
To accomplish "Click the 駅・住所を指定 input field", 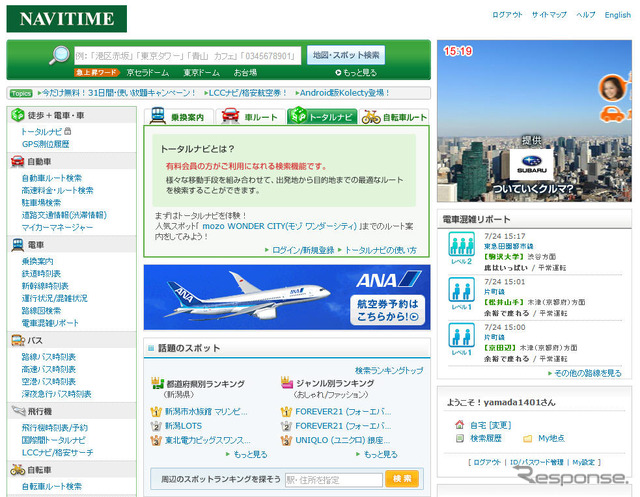I will [x=333, y=479].
